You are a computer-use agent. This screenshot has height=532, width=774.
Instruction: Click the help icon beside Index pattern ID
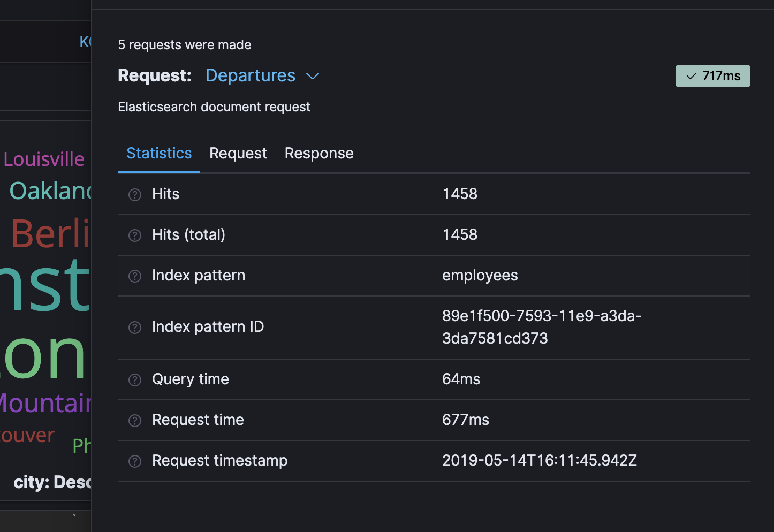tap(135, 328)
